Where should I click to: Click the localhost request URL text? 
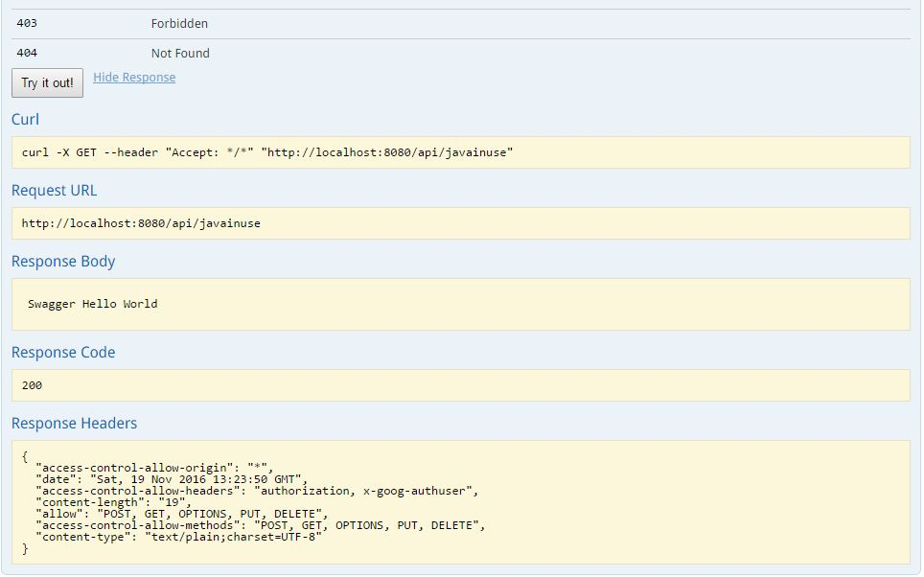141,223
